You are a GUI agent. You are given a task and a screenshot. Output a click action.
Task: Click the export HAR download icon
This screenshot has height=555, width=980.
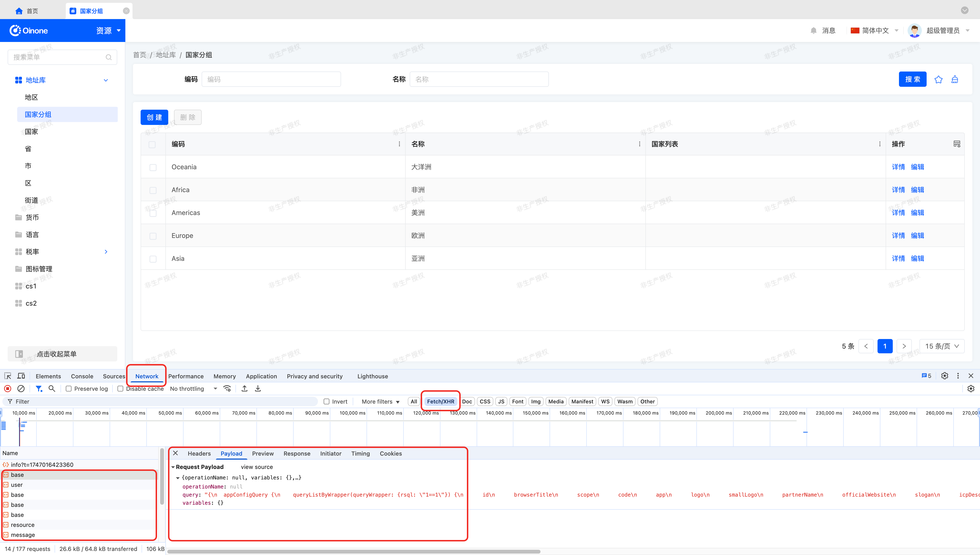click(x=258, y=388)
